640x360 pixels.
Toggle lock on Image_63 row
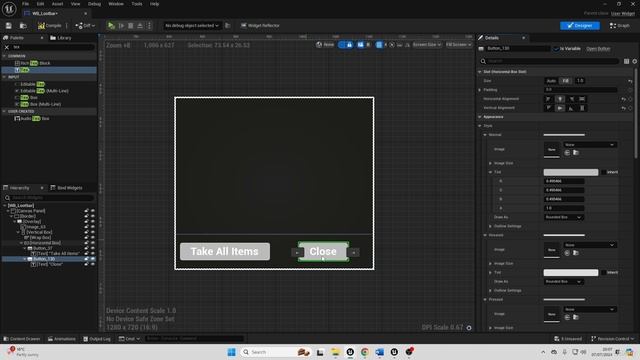[87, 227]
